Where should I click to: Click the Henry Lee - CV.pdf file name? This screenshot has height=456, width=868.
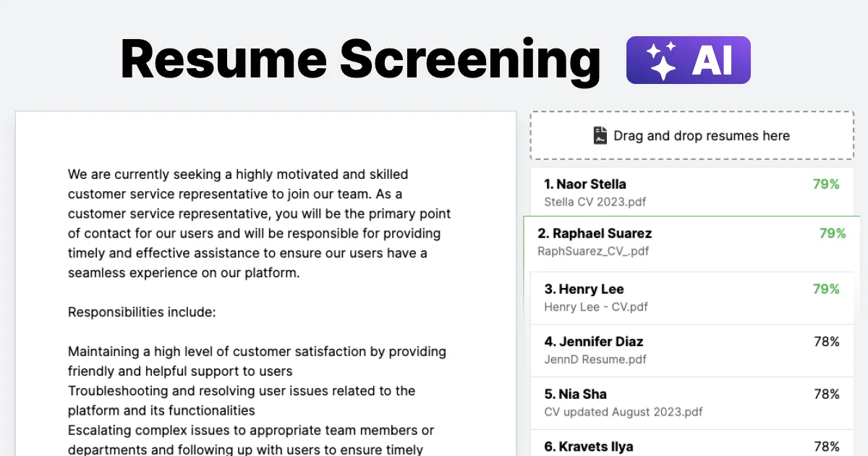595,307
